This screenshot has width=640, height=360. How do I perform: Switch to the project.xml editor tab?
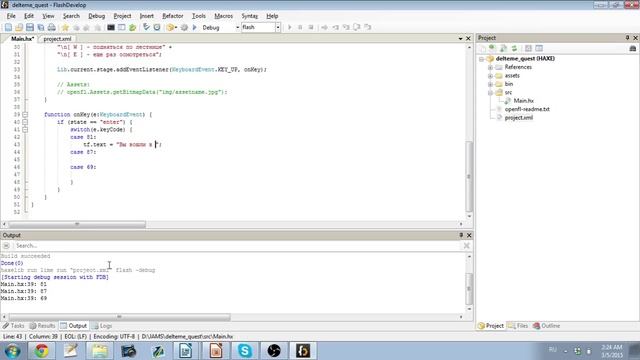pos(57,39)
